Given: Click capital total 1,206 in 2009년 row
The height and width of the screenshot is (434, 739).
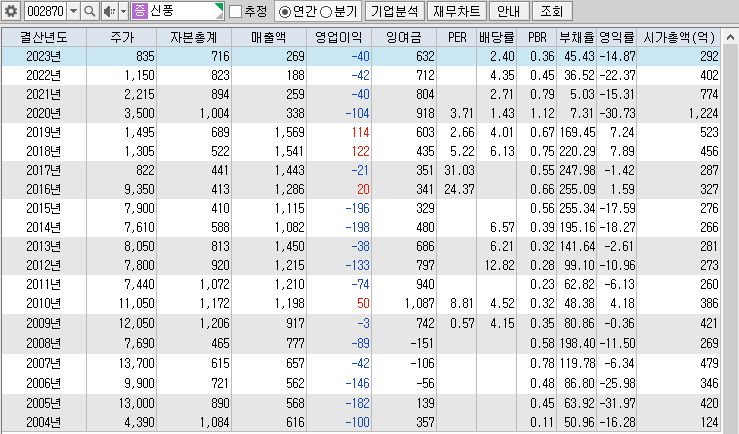Looking at the screenshot, I should point(214,323).
